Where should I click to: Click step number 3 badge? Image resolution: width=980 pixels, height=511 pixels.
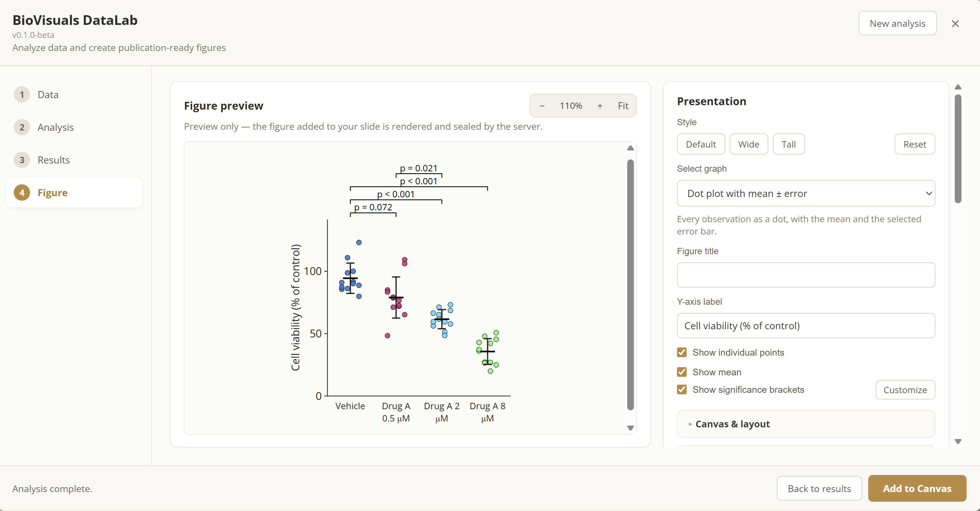click(22, 160)
